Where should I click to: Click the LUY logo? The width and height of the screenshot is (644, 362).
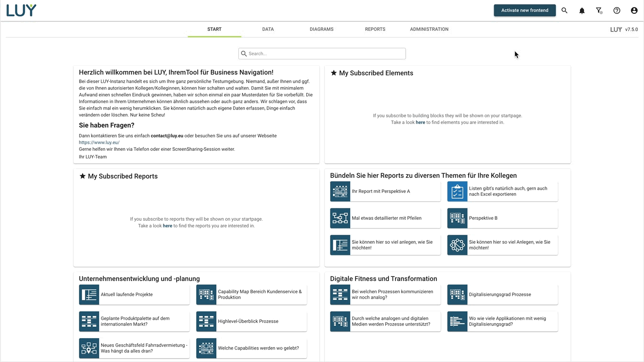[x=22, y=10]
